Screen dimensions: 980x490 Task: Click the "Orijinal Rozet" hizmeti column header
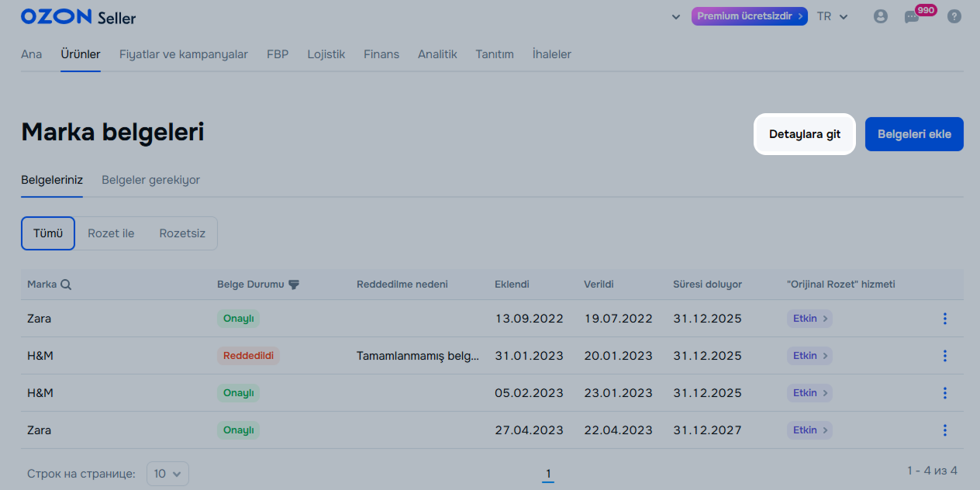click(x=840, y=285)
